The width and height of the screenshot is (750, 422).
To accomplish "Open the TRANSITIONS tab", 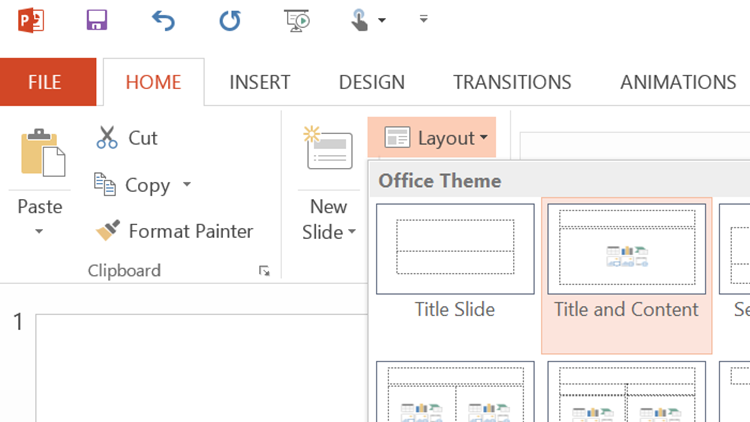I will tap(512, 82).
